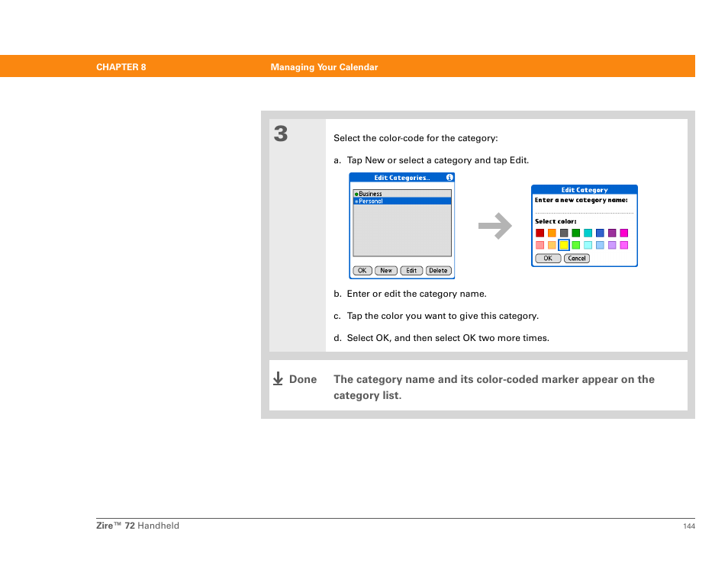Pick the lavender color swatch
This screenshot has width=728, height=563.
tap(612, 245)
